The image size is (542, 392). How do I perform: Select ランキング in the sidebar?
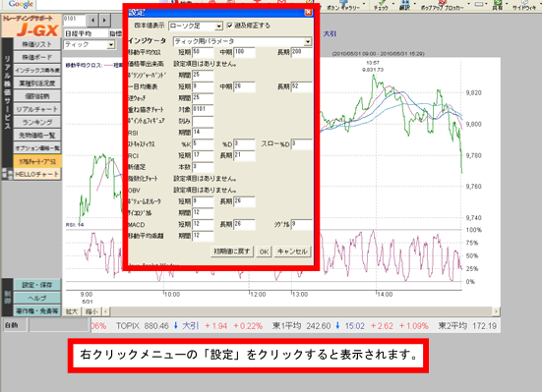[x=37, y=122]
